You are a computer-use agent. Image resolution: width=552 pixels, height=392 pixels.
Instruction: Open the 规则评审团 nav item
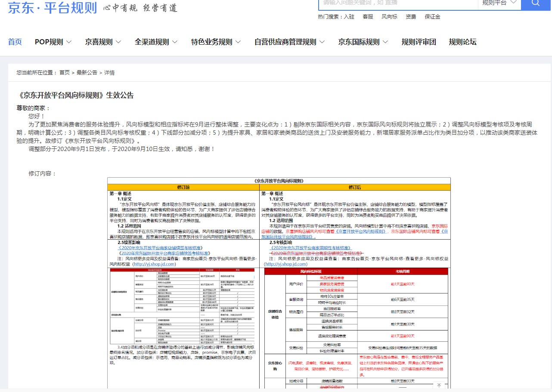click(x=419, y=42)
